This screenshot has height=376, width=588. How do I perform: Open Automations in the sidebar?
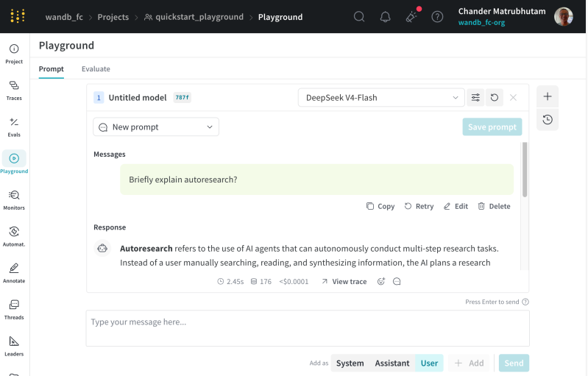click(x=14, y=236)
